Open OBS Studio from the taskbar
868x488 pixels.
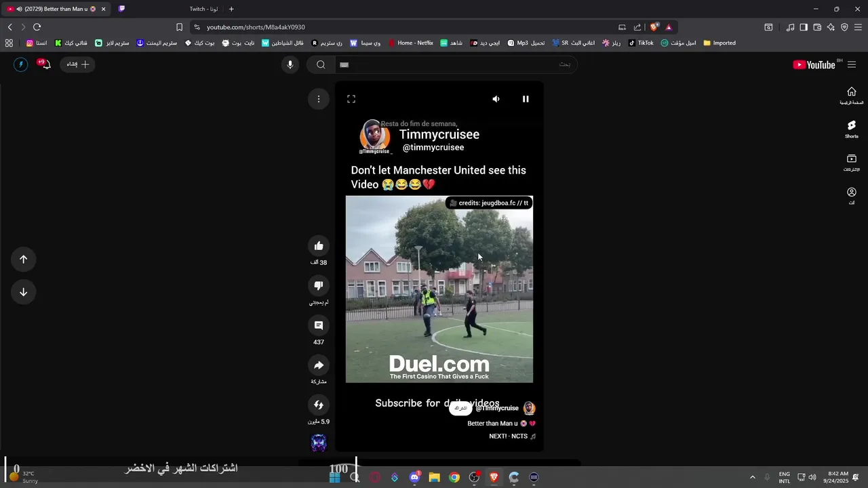(474, 477)
